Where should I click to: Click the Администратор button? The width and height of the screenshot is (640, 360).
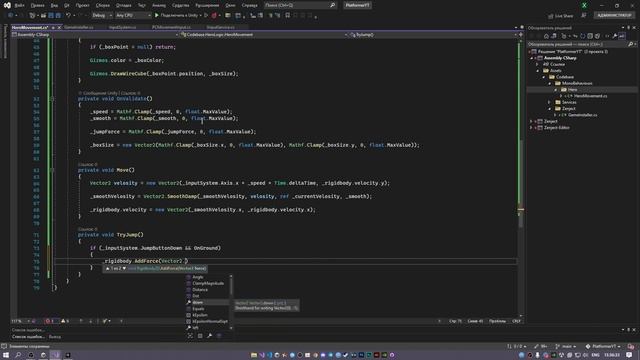(614, 15)
